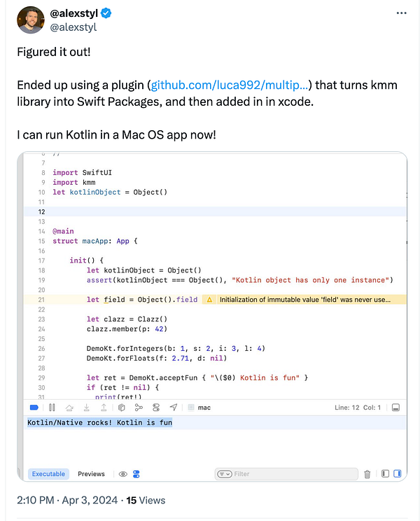
Task: Click the Step Over debug icon
Action: pyautogui.click(x=69, y=408)
